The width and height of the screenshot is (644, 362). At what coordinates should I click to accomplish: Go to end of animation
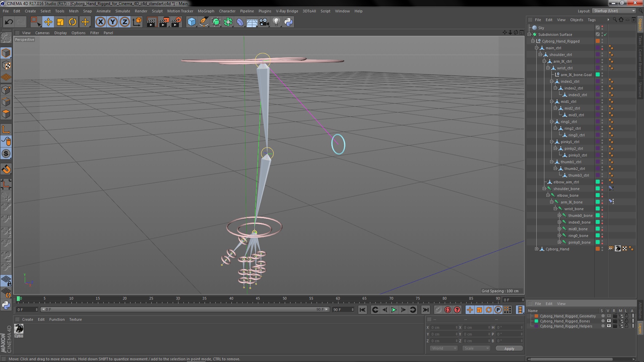425,310
